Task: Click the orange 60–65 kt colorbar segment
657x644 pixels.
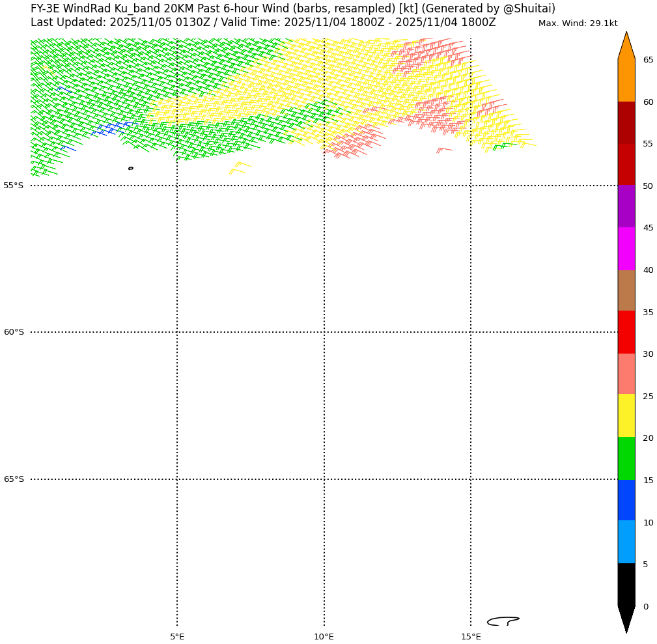Action: pyautogui.click(x=626, y=81)
